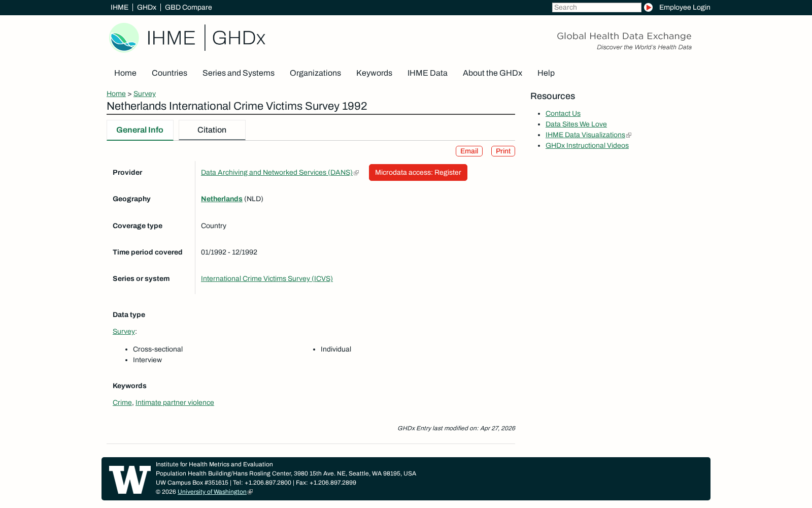Open the Employee Login link
The image size is (812, 508).
(x=685, y=7)
